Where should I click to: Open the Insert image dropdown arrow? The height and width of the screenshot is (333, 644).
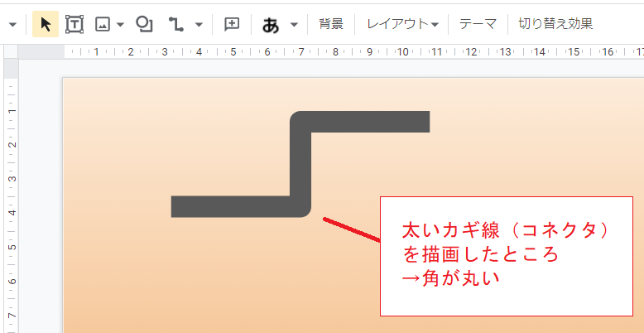[120, 25]
